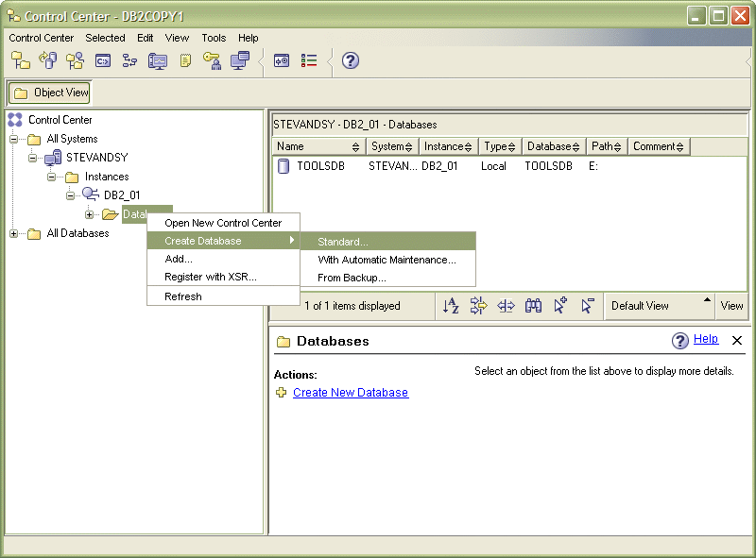This screenshot has width=756, height=558.
Task: Open Journal toolbar icon
Action: point(185,60)
